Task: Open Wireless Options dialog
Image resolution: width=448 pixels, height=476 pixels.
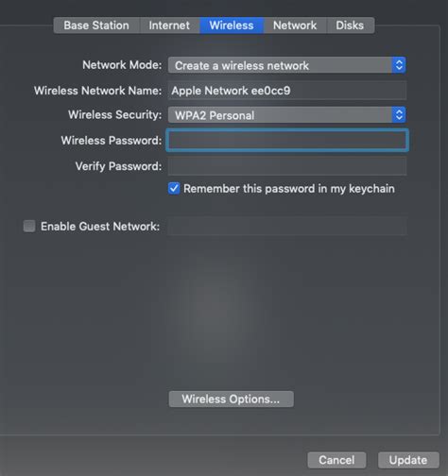Action: pos(232,399)
